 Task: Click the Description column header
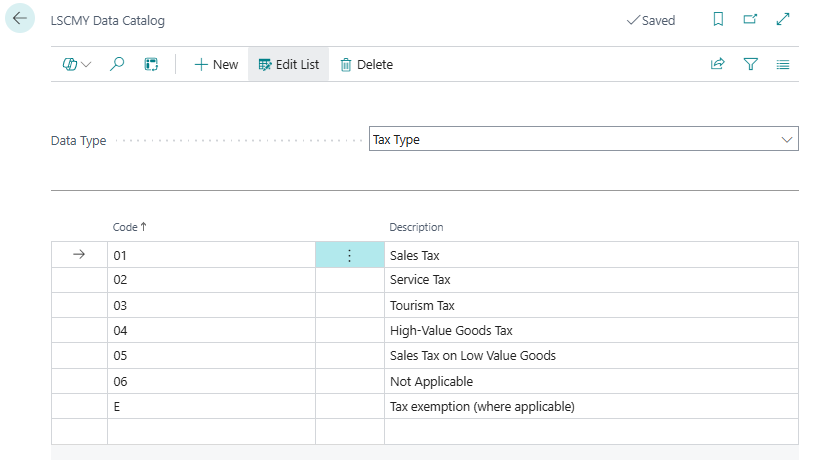pos(416,227)
